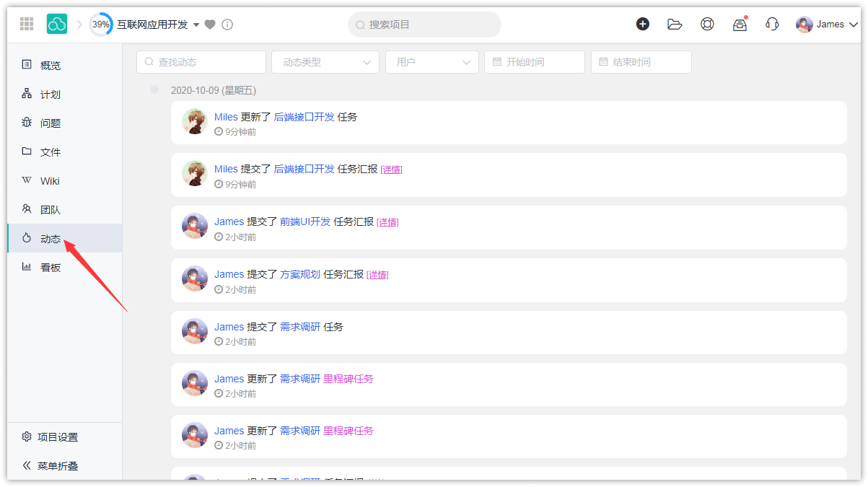The image size is (868, 487).
Task: Open the inbox notifications icon
Action: pos(740,24)
